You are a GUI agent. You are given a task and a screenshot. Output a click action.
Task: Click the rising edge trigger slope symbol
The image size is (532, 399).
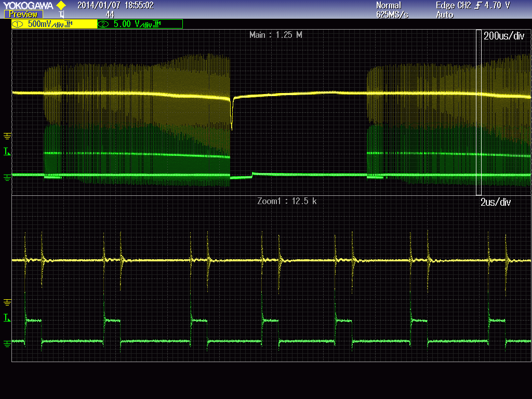[478, 5]
